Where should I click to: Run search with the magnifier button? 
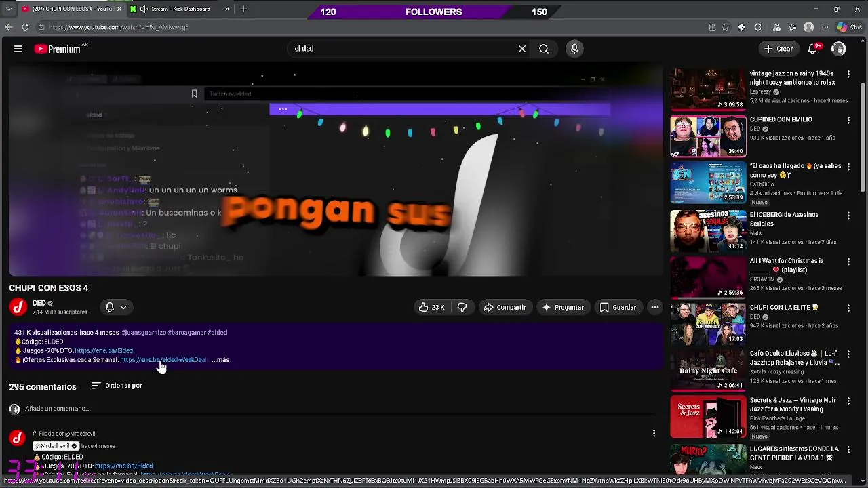pos(544,49)
